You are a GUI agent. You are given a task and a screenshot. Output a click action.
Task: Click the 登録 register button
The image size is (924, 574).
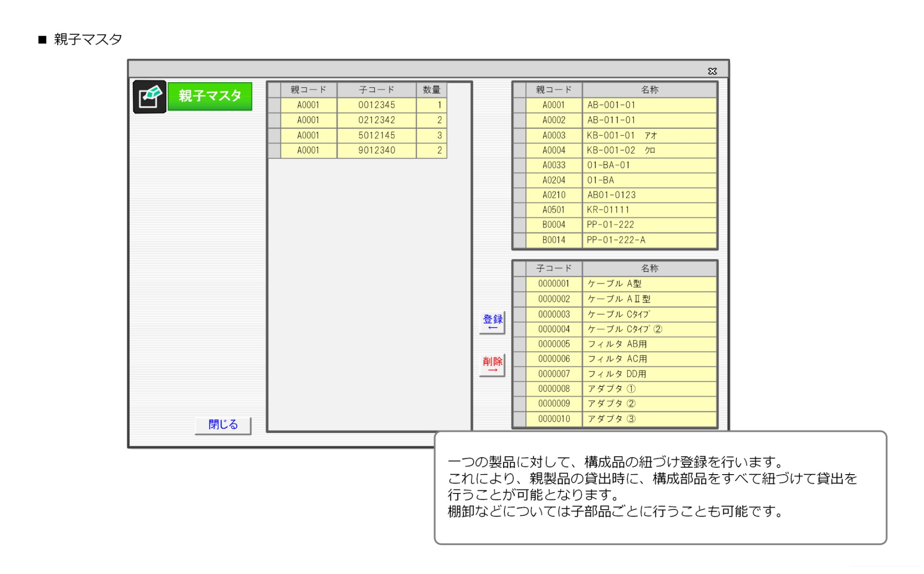(x=492, y=322)
